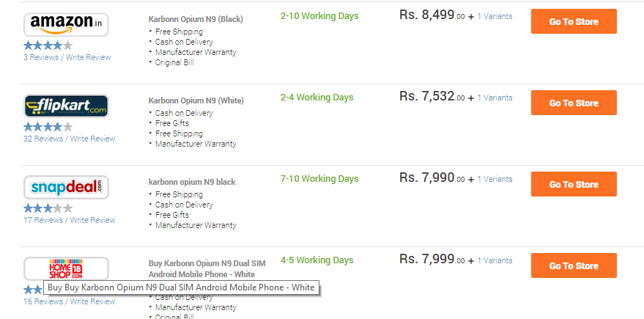Go To Store for Snapdeal Rs. 7,990
The image size is (644, 319).
click(x=574, y=184)
